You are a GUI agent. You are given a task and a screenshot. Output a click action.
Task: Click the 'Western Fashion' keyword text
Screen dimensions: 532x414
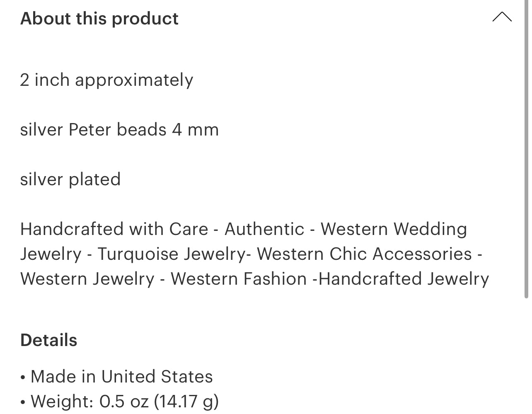pos(239,279)
